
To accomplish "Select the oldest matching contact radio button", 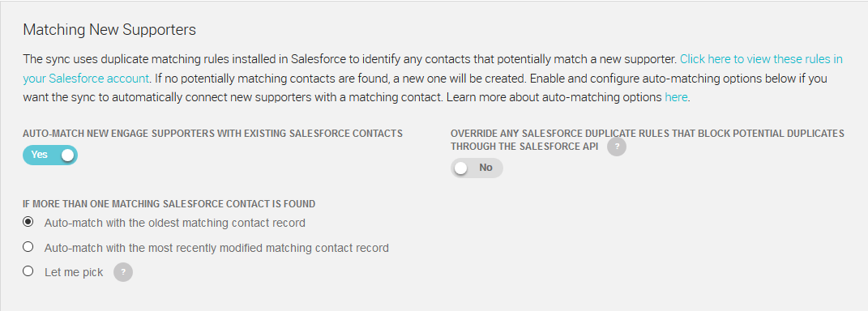I will point(28,222).
